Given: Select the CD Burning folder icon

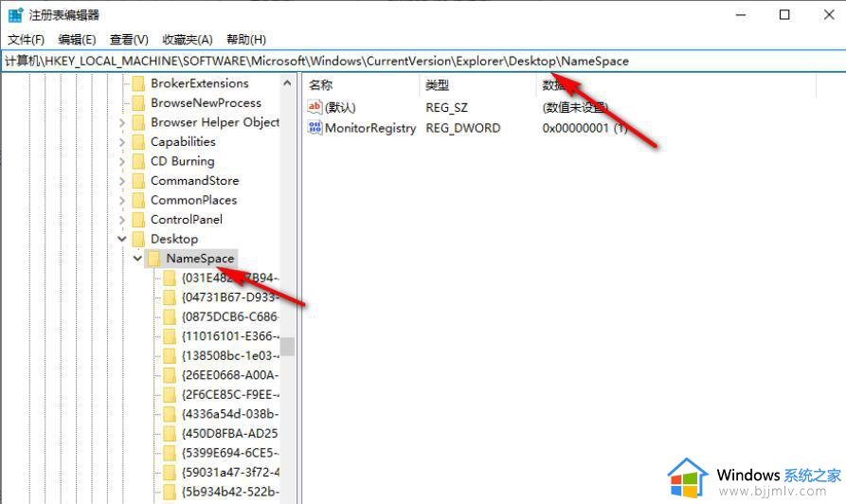Looking at the screenshot, I should pos(138,161).
